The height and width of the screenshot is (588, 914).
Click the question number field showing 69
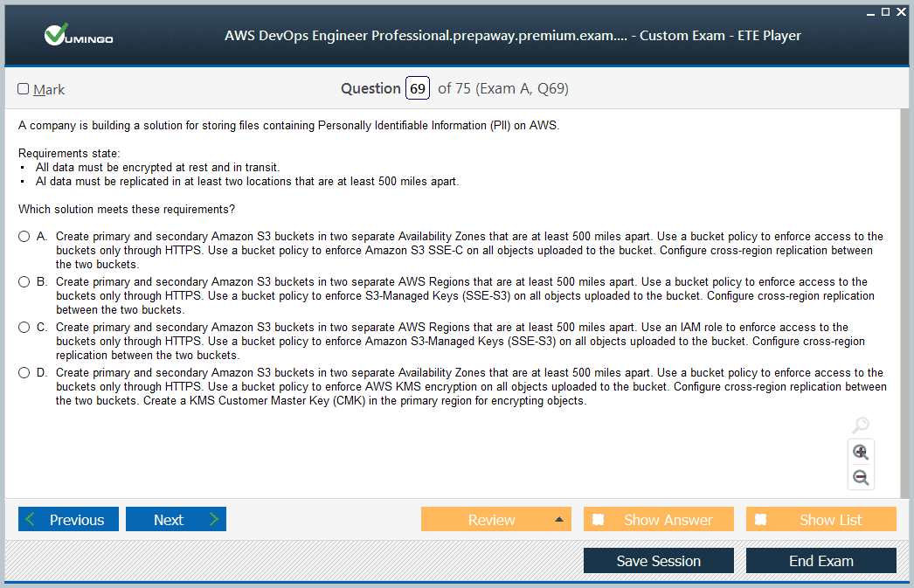pos(418,89)
